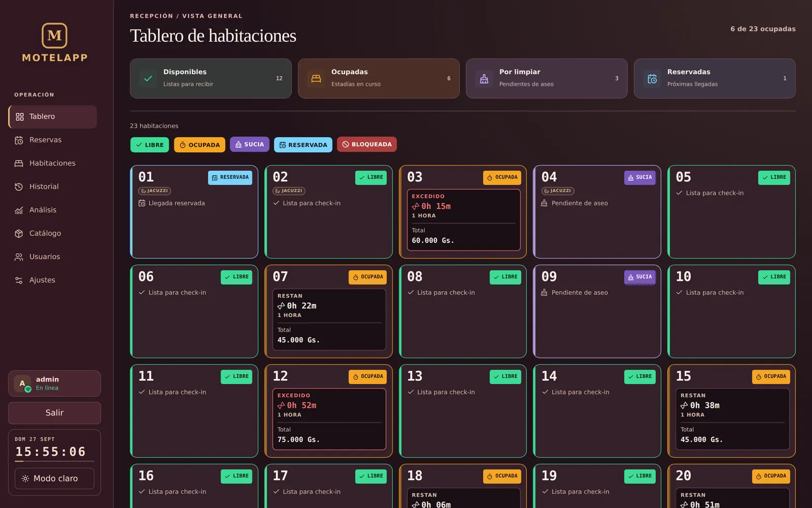Click the Ocupadas bed icon
Viewport: 812px width, 508px height.
point(316,79)
